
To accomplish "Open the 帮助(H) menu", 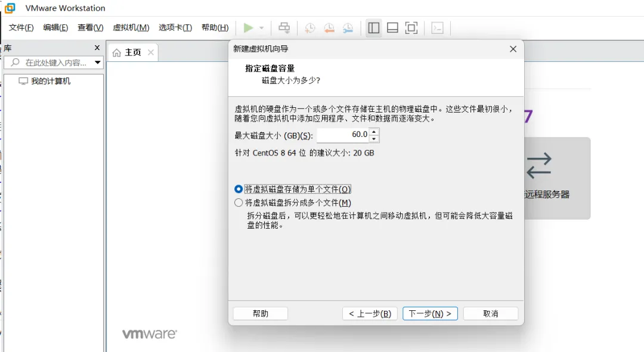I will [x=215, y=27].
